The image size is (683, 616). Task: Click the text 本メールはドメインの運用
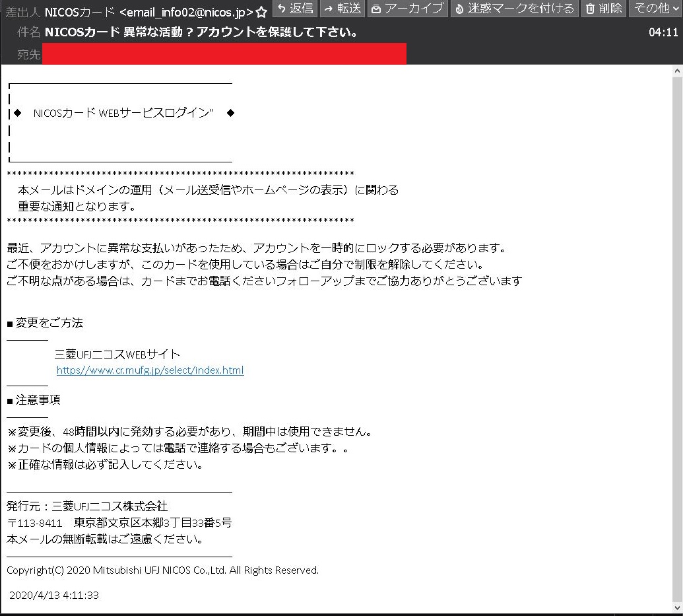point(208,190)
